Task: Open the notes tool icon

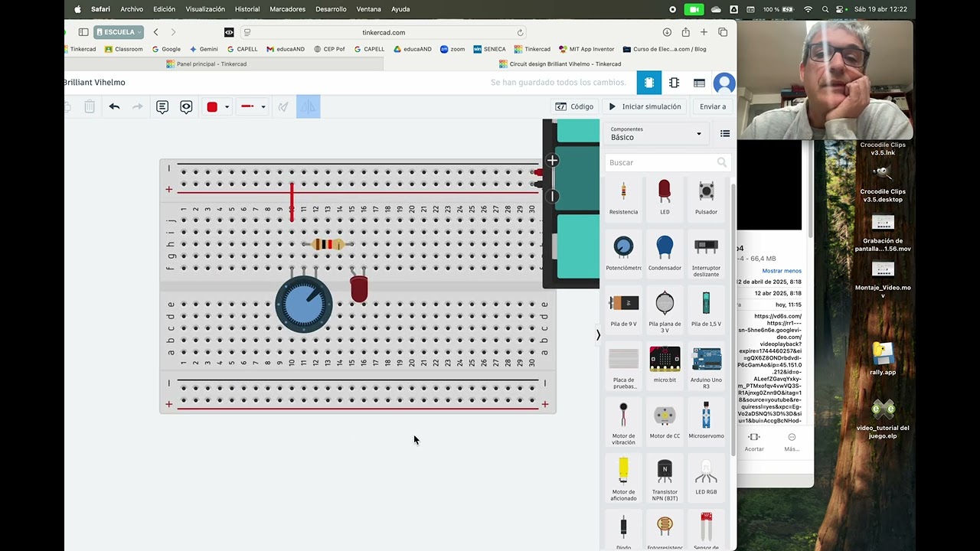Action: pyautogui.click(x=162, y=106)
